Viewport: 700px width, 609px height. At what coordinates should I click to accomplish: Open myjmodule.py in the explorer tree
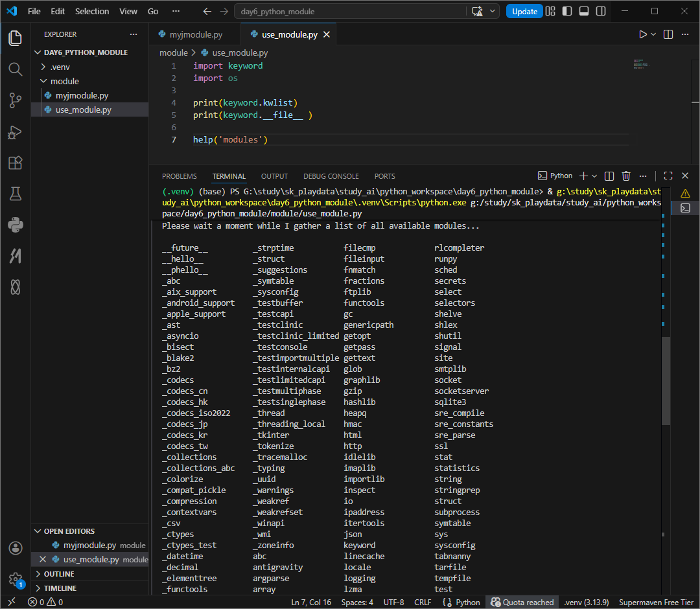(82, 95)
